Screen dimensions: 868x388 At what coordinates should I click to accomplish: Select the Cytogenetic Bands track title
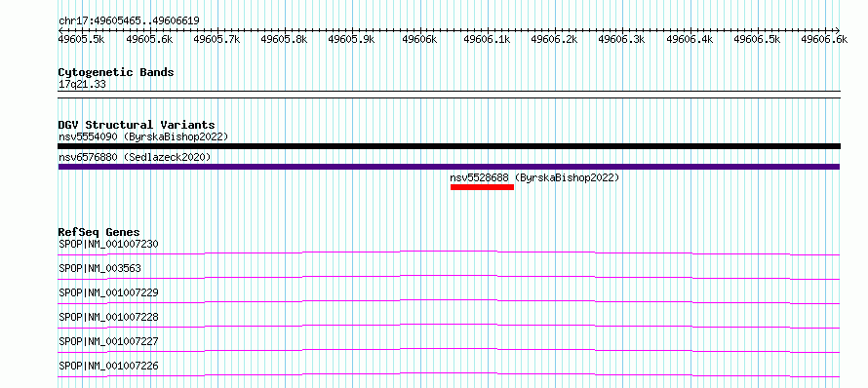pyautogui.click(x=116, y=72)
